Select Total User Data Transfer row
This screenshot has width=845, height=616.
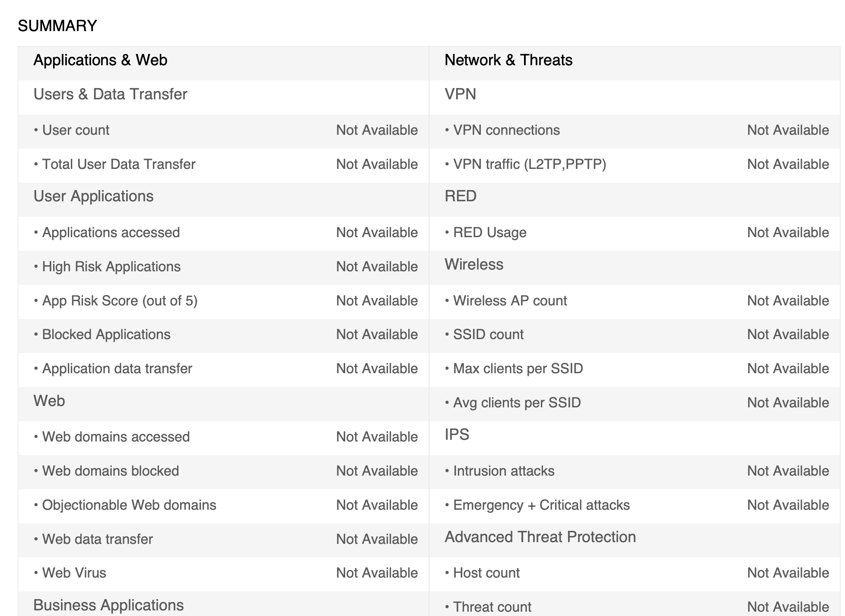pyautogui.click(x=118, y=164)
